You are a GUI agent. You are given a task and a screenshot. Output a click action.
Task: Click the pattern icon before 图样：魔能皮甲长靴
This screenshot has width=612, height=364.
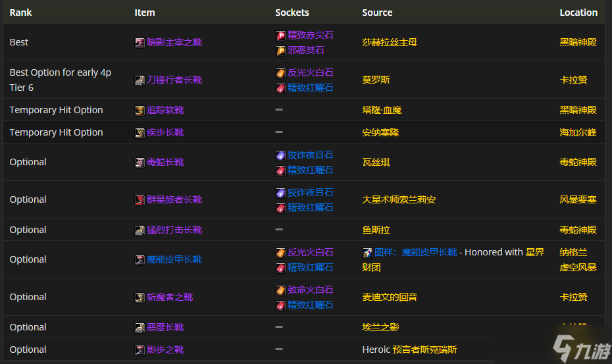[367, 253]
